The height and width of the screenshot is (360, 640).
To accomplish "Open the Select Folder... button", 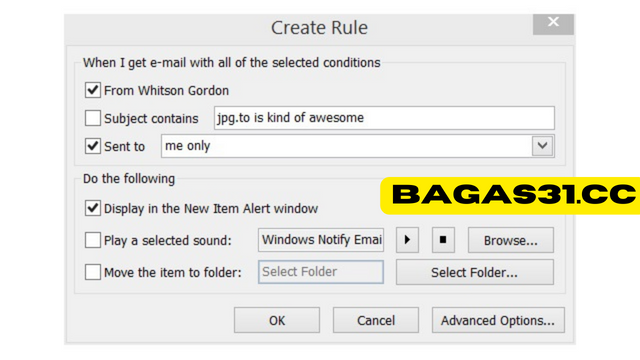I will (x=475, y=272).
